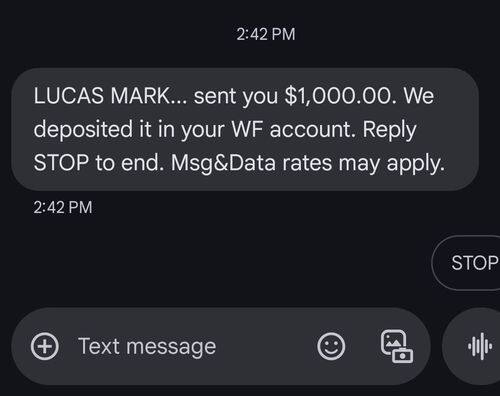This screenshot has width=500, height=396.
Task: Click the to end. text in message
Action: [129, 163]
